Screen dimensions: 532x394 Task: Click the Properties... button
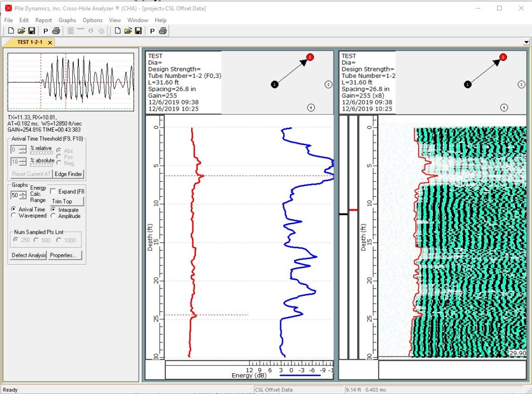[x=65, y=255]
